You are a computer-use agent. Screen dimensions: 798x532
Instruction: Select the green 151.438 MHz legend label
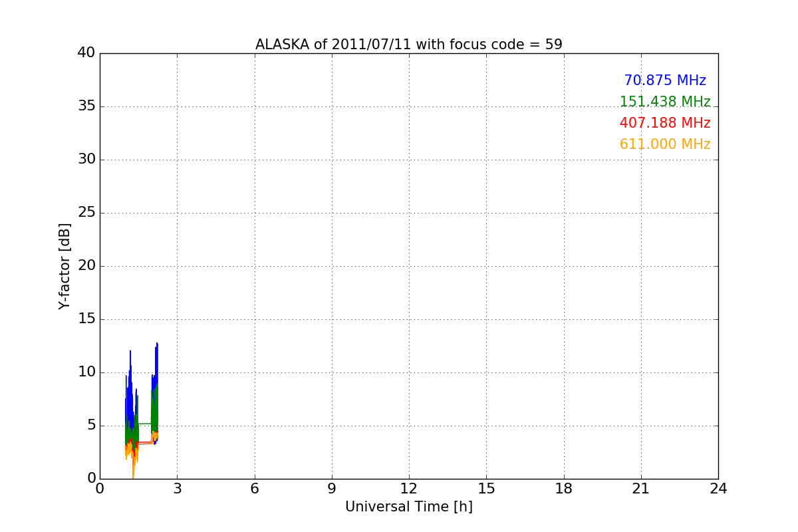pos(665,102)
